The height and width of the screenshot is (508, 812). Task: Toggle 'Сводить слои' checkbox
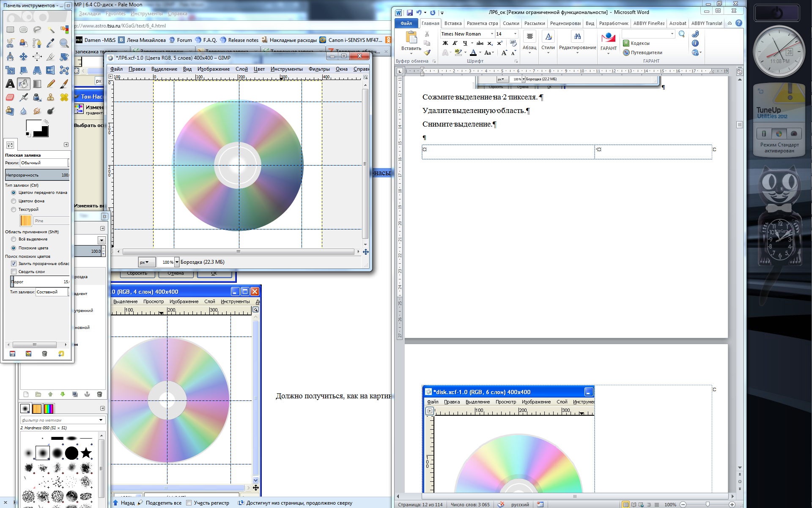click(14, 272)
